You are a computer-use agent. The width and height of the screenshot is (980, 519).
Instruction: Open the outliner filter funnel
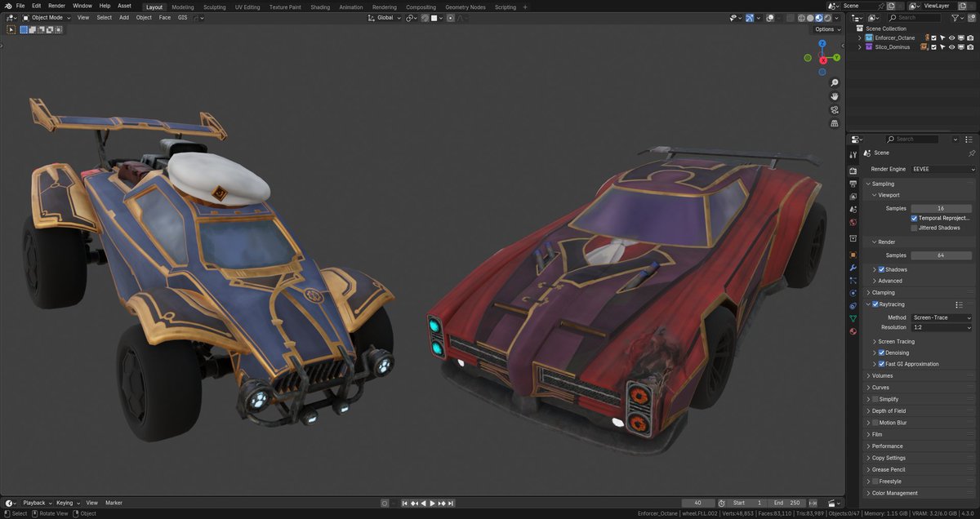pyautogui.click(x=955, y=18)
